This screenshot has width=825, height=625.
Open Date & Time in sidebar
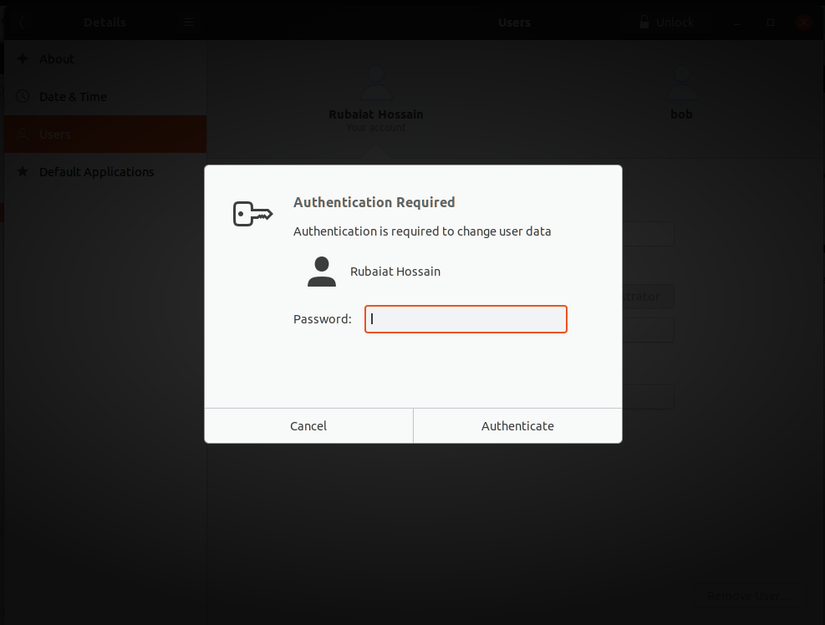click(x=105, y=96)
